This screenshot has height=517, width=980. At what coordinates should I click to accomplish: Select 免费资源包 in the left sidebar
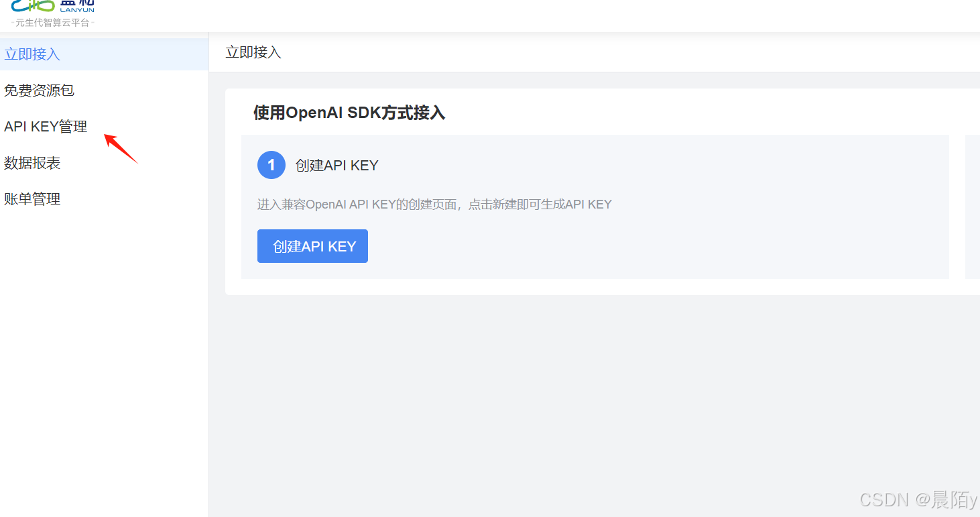39,90
